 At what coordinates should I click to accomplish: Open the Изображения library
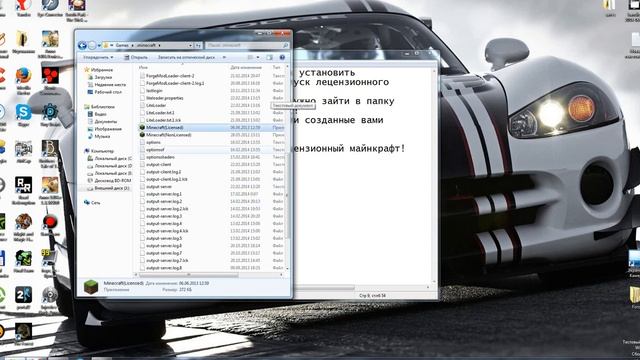(x=104, y=129)
